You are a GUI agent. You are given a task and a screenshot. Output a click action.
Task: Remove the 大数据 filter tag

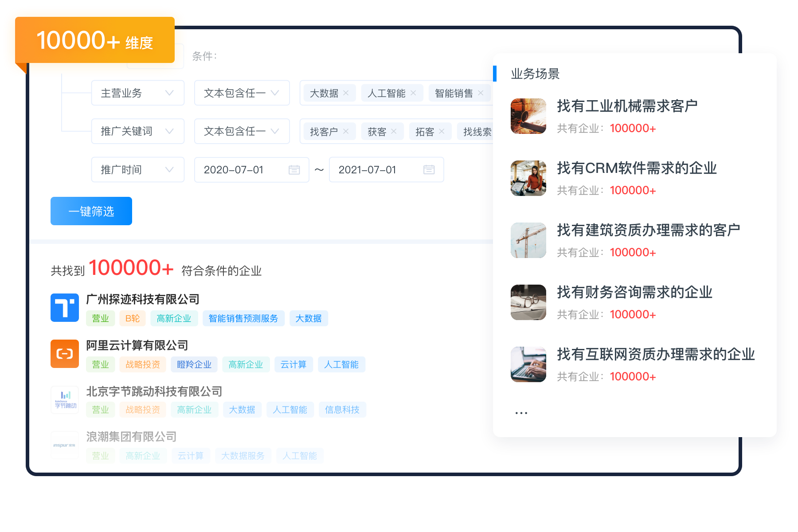346,93
